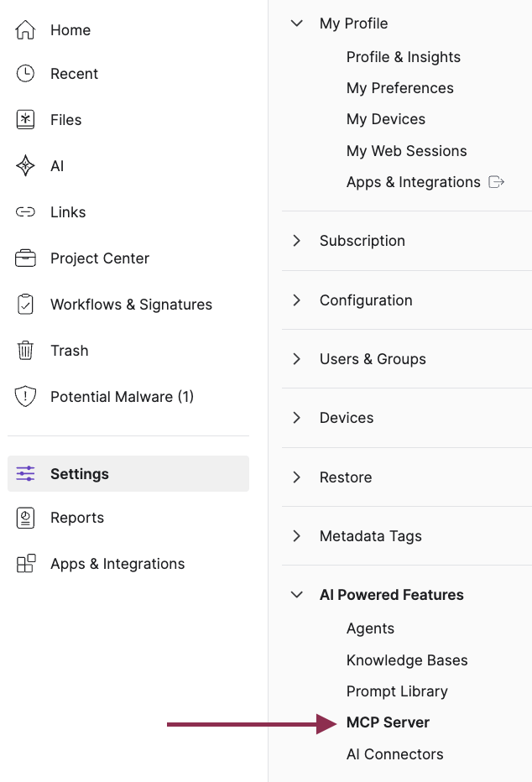Open My Web Sessions

coord(407,151)
